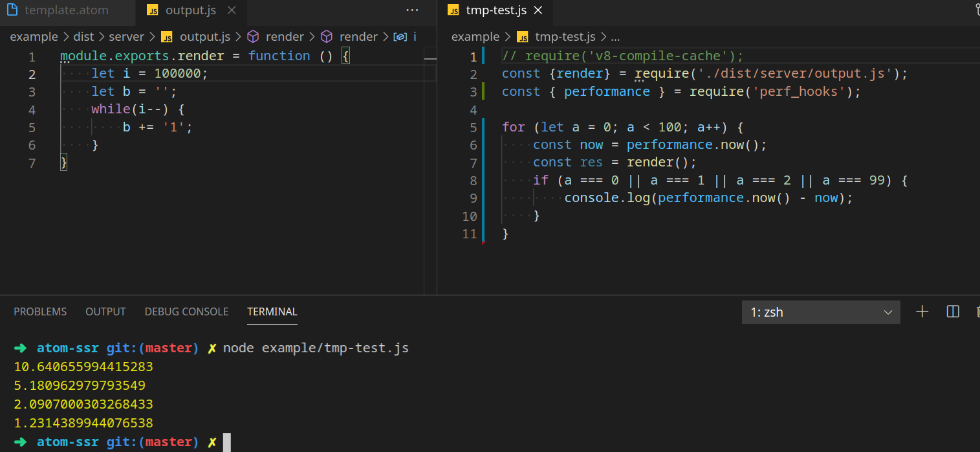Switch to the PROBLEMS panel tab
Image resolution: width=980 pixels, height=452 pixels.
pos(40,311)
